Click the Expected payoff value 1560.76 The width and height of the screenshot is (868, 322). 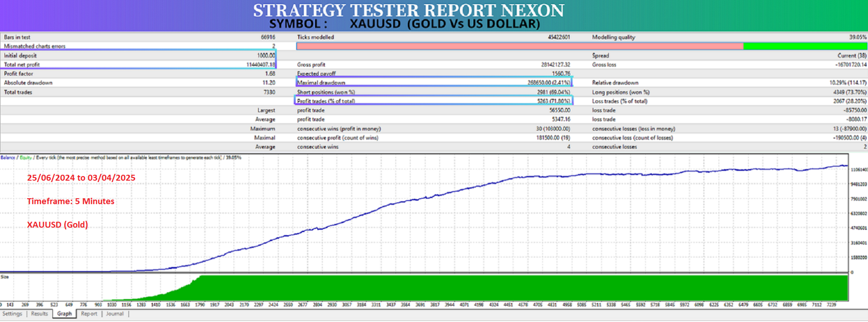tap(561, 74)
